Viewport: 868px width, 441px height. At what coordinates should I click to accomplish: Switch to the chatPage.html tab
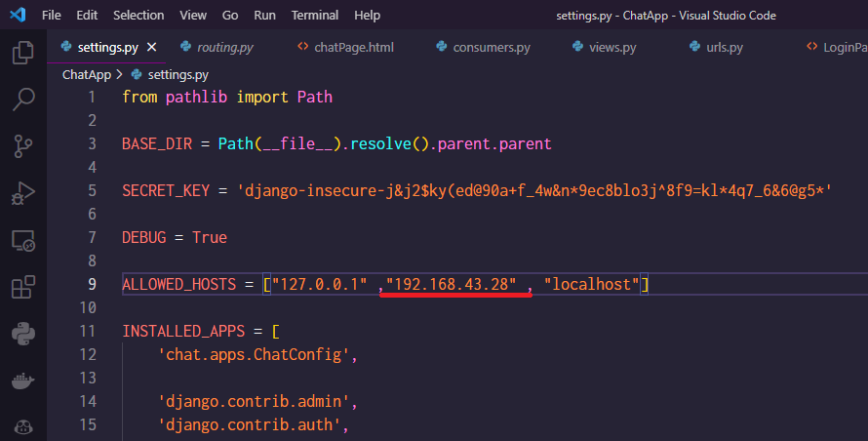[346, 48]
